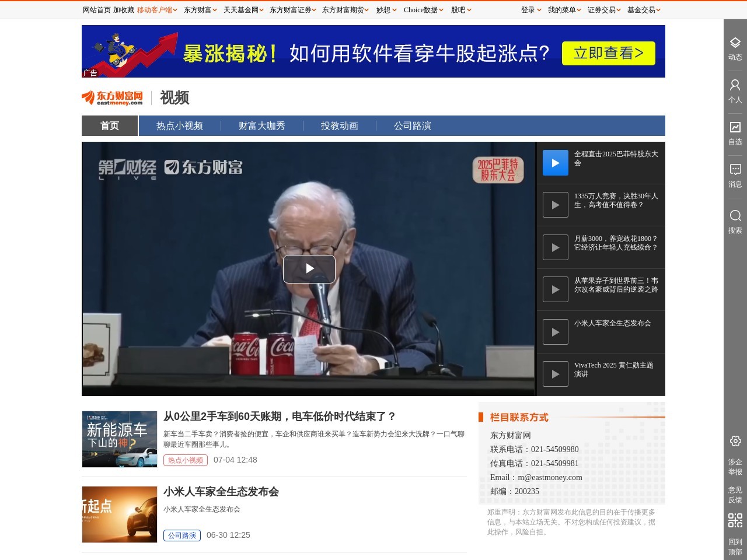Open sidebar settings gear icon
This screenshot has width=747, height=560.
point(735,441)
